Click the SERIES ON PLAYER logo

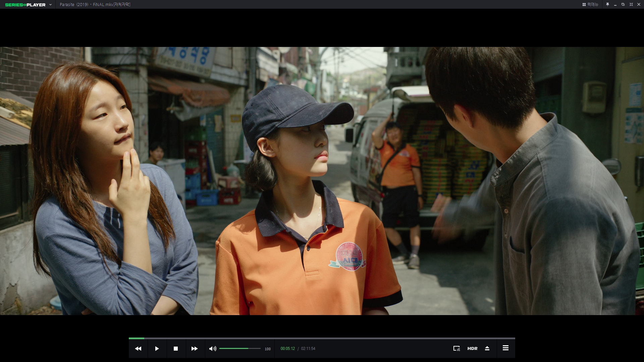point(25,5)
